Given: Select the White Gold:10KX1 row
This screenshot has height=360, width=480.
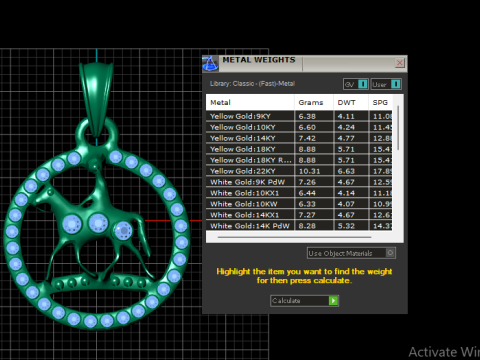Looking at the screenshot, I should point(299,193).
